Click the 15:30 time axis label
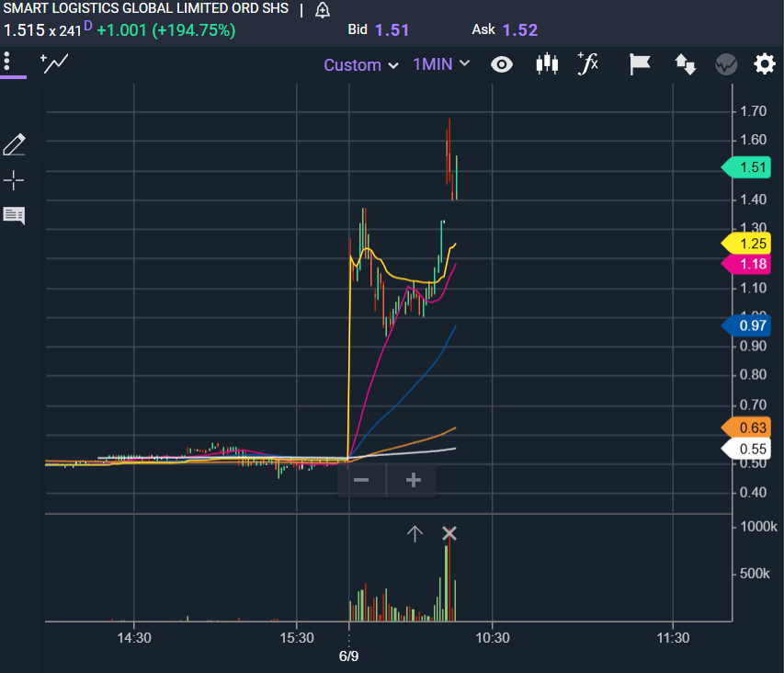 tap(297, 638)
